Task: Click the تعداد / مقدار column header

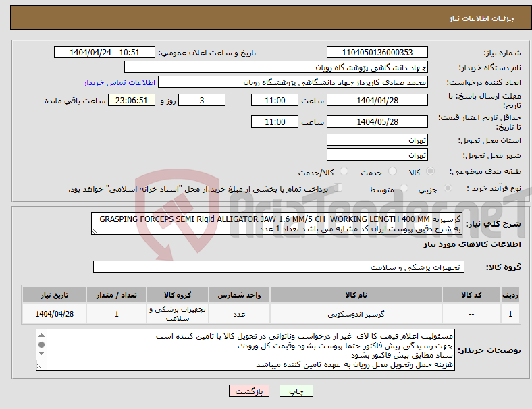Action: (x=116, y=295)
